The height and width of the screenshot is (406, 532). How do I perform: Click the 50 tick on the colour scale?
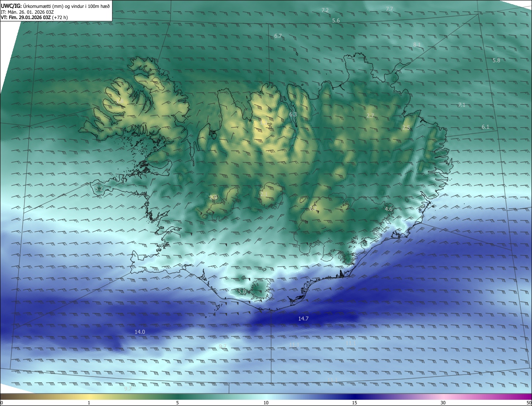[x=529, y=403]
